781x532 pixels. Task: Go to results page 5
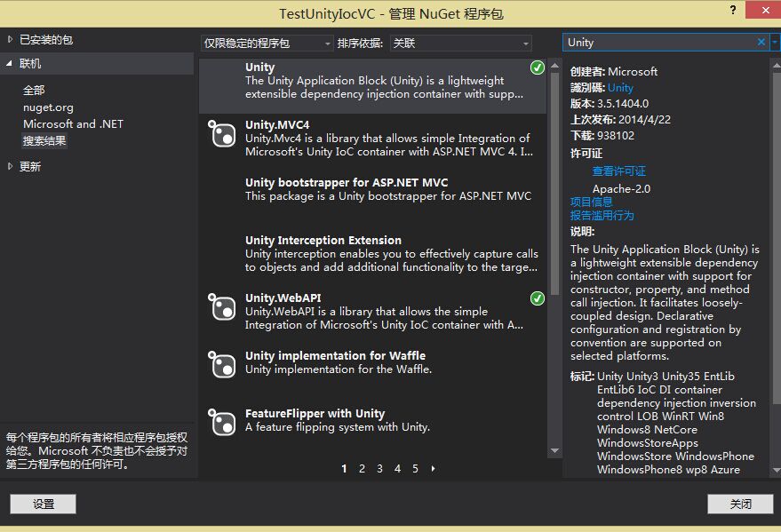tap(415, 468)
